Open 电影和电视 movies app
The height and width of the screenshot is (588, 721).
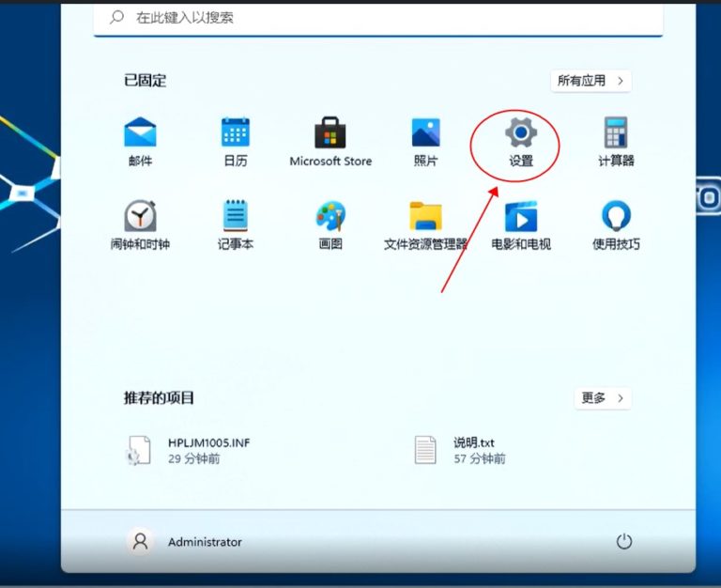pos(521,225)
